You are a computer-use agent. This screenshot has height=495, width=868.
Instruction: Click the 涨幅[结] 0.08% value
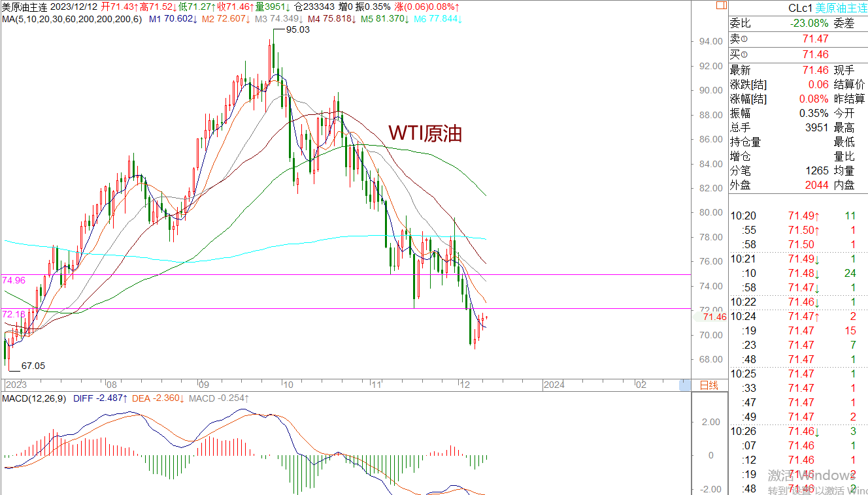coord(814,99)
